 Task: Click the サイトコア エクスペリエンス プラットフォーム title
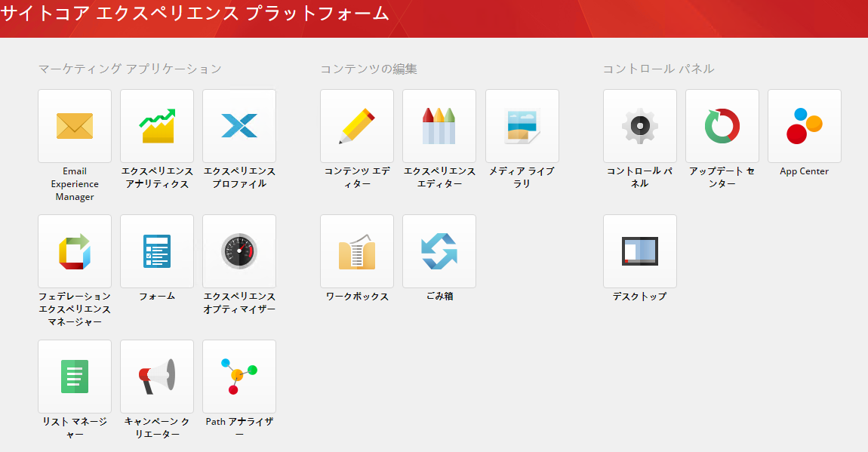coord(195,13)
